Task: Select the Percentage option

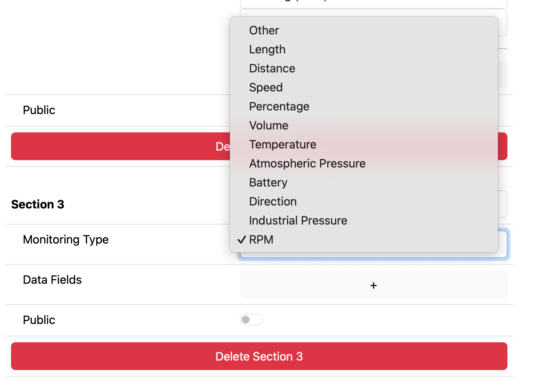Action: [279, 106]
